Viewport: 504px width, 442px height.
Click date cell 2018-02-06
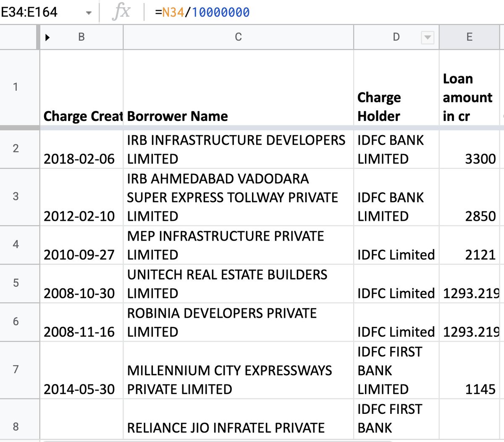click(x=81, y=149)
